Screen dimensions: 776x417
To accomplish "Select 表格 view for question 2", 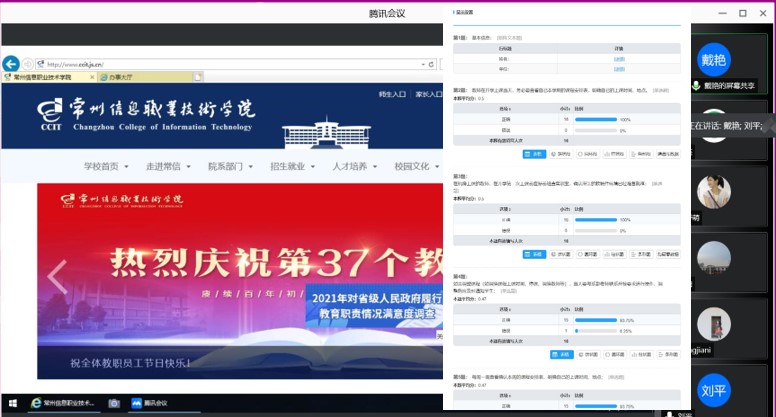I will [x=534, y=154].
